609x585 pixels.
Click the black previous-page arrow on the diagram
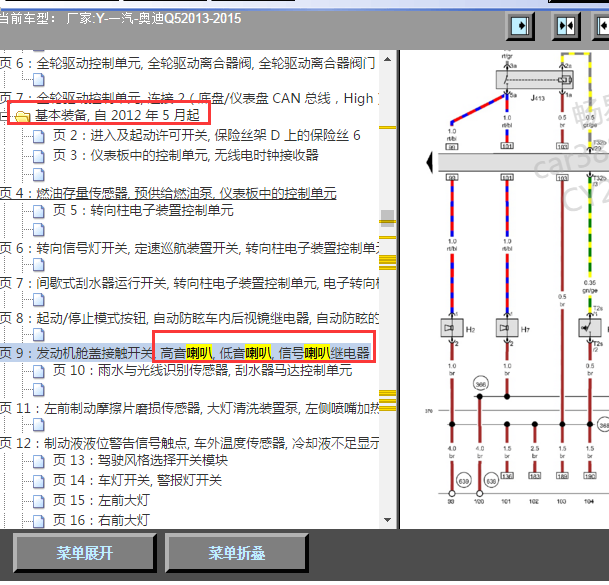click(x=430, y=162)
